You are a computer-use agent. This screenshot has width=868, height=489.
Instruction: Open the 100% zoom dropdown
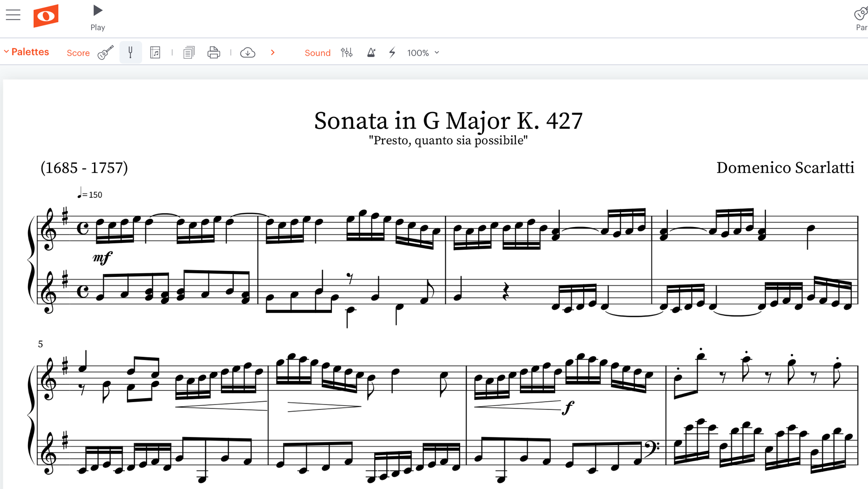click(x=423, y=53)
